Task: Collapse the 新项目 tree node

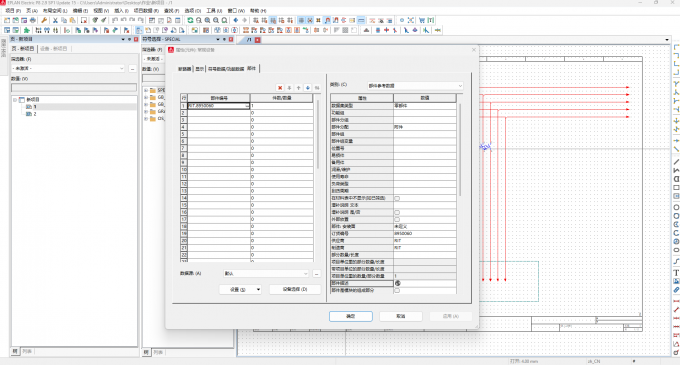Action: (x=15, y=100)
